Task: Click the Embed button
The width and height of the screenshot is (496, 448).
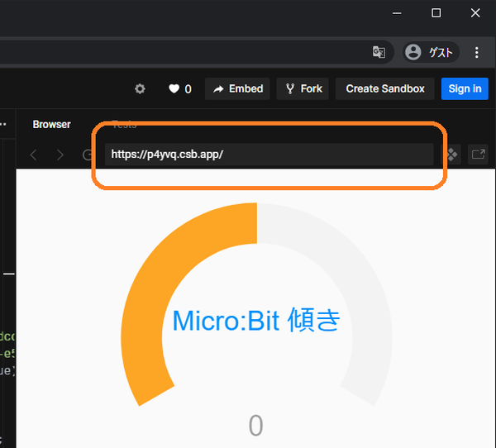Action: coord(237,89)
